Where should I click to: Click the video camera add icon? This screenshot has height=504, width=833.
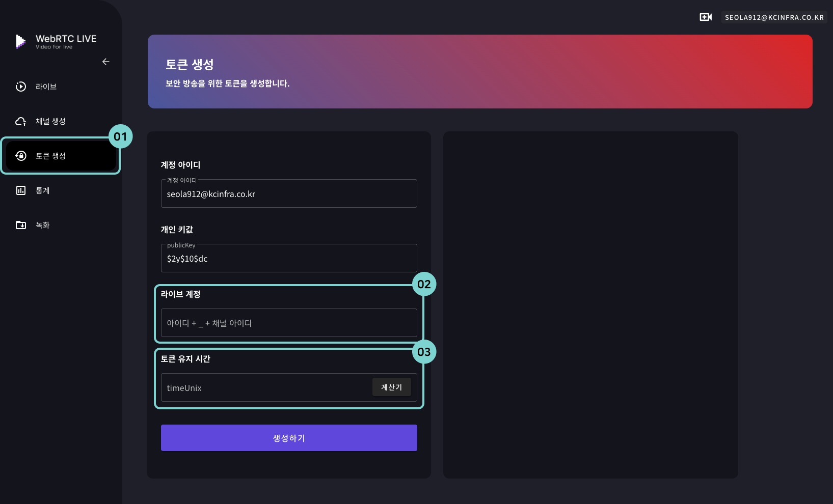pyautogui.click(x=706, y=17)
